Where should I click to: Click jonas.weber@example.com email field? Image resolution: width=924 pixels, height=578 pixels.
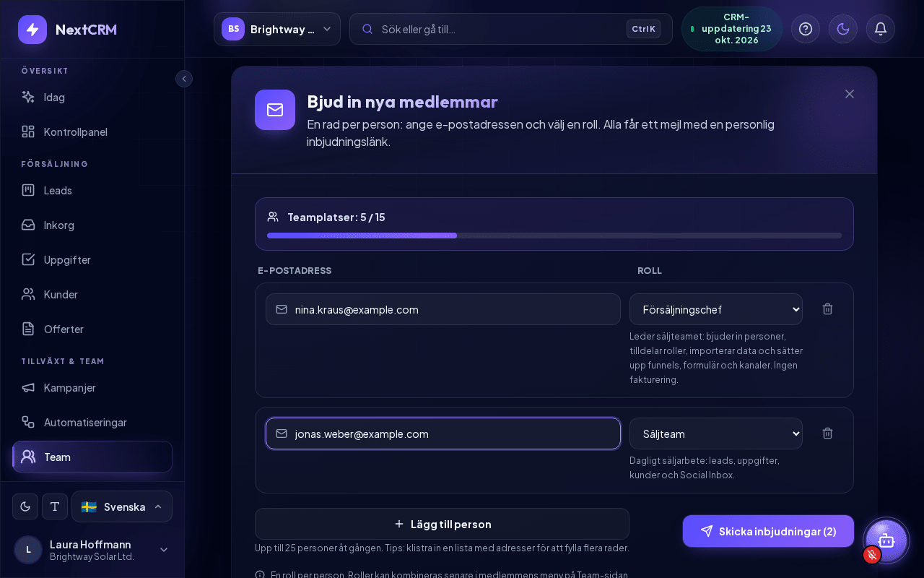click(443, 433)
